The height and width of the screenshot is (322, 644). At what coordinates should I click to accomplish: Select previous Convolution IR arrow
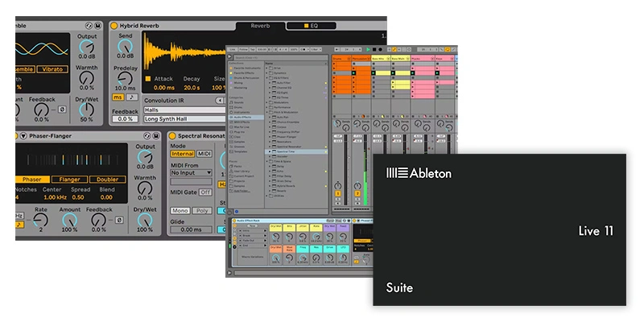[220, 100]
